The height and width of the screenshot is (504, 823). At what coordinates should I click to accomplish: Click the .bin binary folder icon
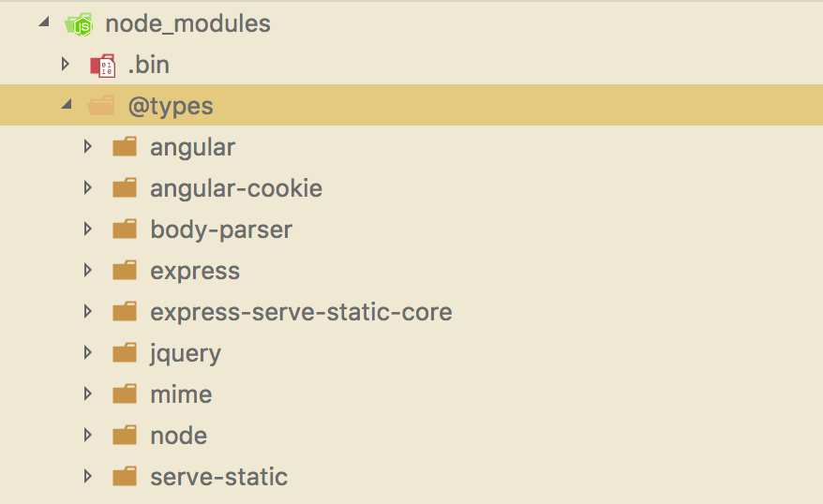pos(103,66)
